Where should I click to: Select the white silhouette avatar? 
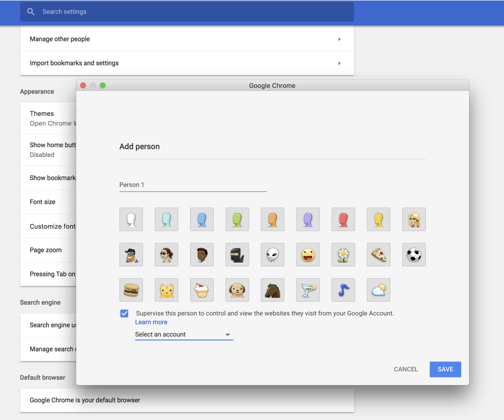pyautogui.click(x=131, y=219)
